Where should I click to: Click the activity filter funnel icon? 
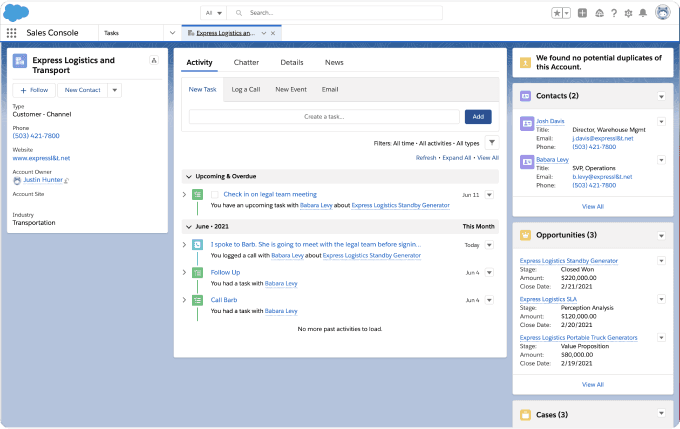click(x=492, y=143)
